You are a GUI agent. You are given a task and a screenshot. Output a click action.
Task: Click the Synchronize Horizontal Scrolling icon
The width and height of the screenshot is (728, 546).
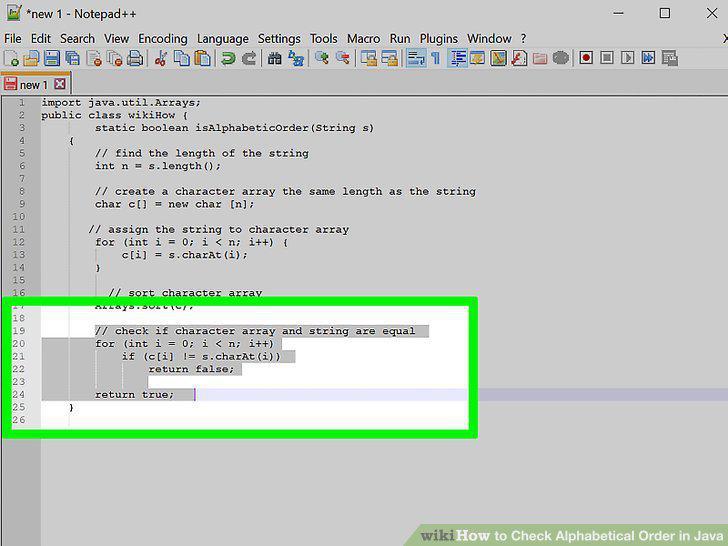[x=390, y=58]
